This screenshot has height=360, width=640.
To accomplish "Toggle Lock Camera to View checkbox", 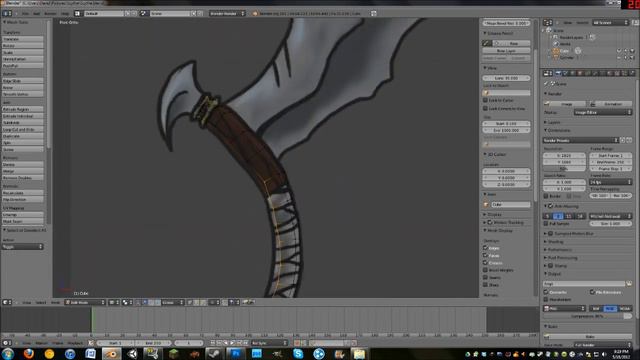I will (x=485, y=109).
